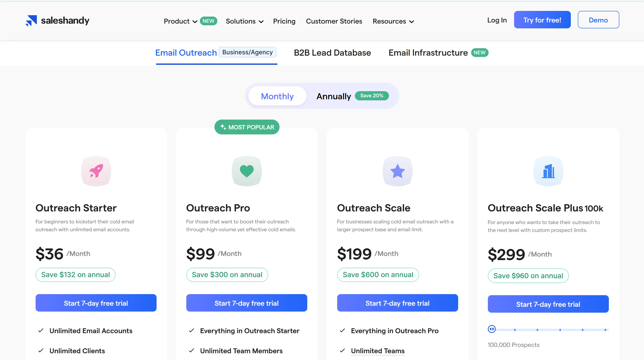Image resolution: width=644 pixels, height=360 pixels.
Task: Start 7-day free trial for Outreach Pro
Action: (x=247, y=303)
